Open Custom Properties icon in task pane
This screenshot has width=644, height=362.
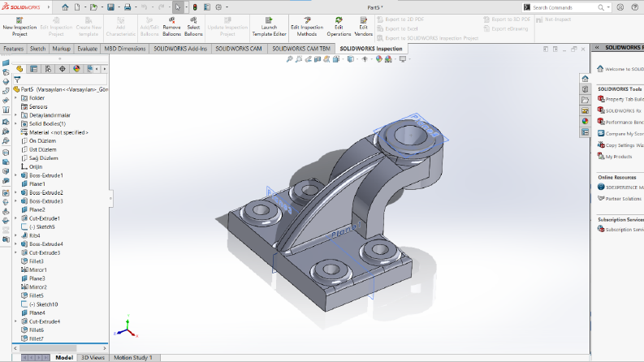586,132
